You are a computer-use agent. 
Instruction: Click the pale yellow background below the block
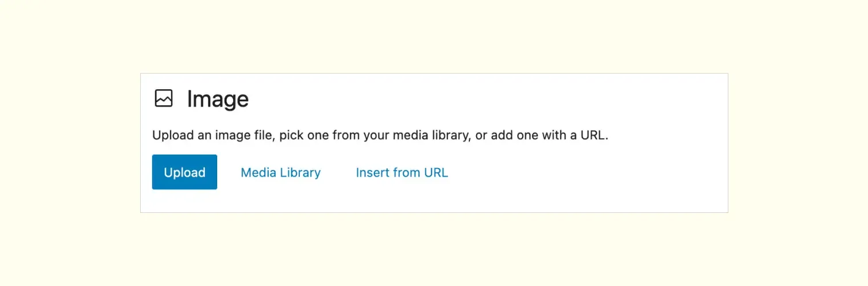pyautogui.click(x=434, y=250)
